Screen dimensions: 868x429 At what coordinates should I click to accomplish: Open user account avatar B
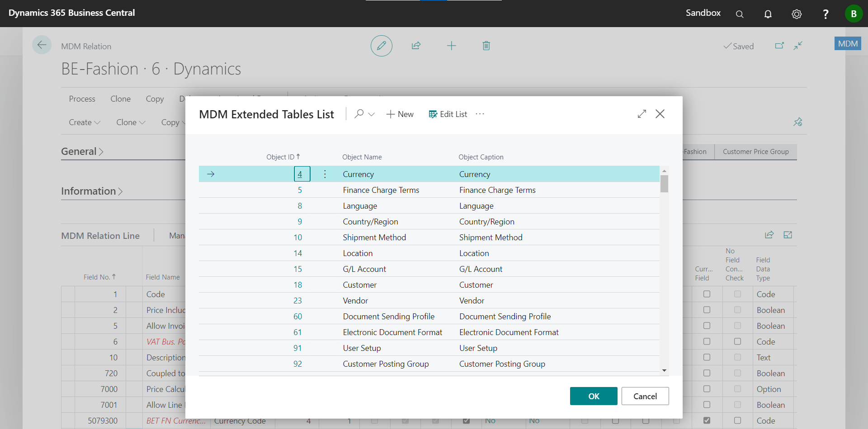pos(854,14)
